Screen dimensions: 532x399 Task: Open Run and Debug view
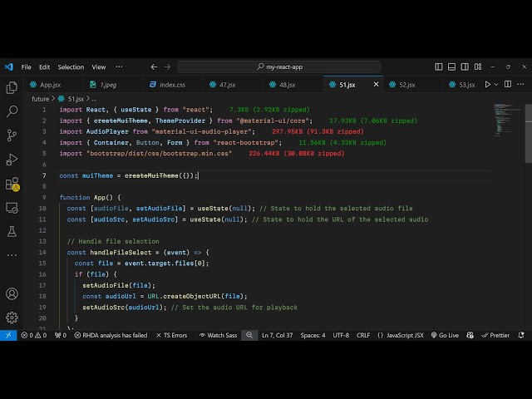pos(12,159)
